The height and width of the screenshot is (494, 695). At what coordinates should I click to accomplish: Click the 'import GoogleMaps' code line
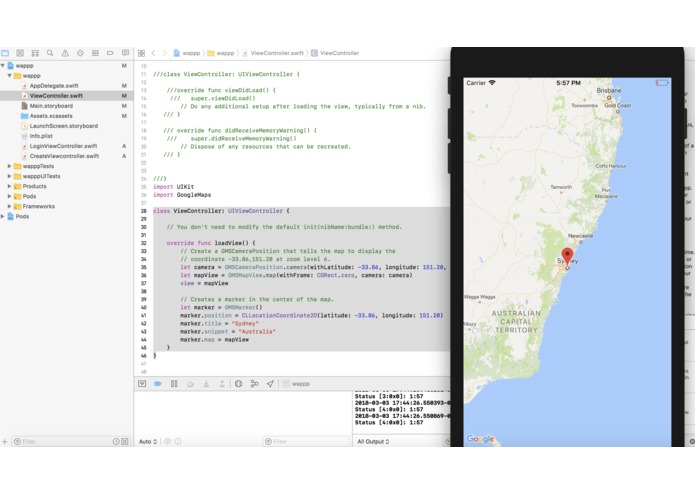tap(182, 195)
